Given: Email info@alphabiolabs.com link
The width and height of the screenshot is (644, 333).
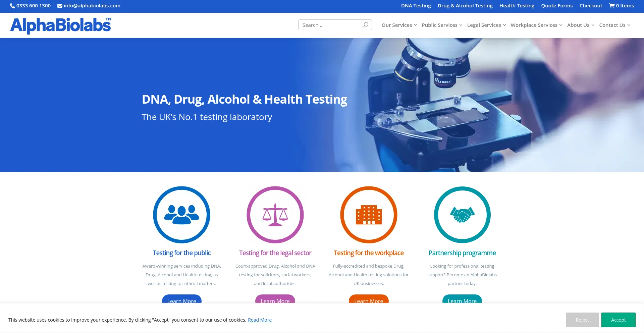Looking at the screenshot, I should (x=89, y=6).
